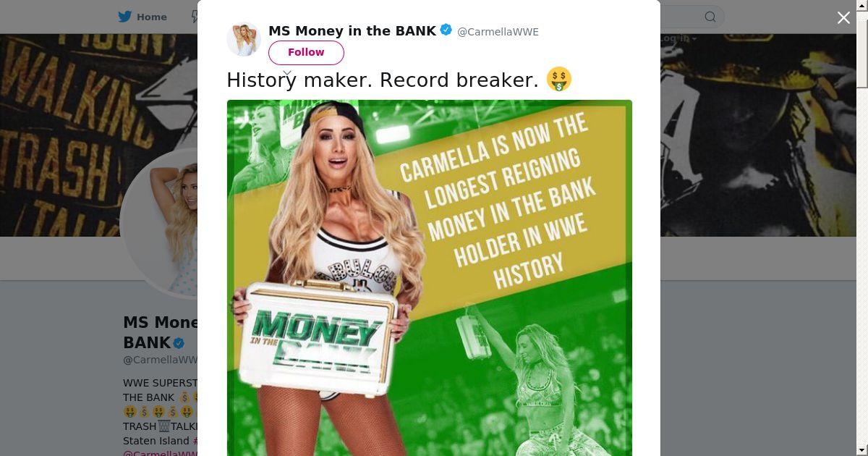This screenshot has height=456, width=868.
Task: Expand the tweet options chevron below Follow
Action: click(x=287, y=73)
